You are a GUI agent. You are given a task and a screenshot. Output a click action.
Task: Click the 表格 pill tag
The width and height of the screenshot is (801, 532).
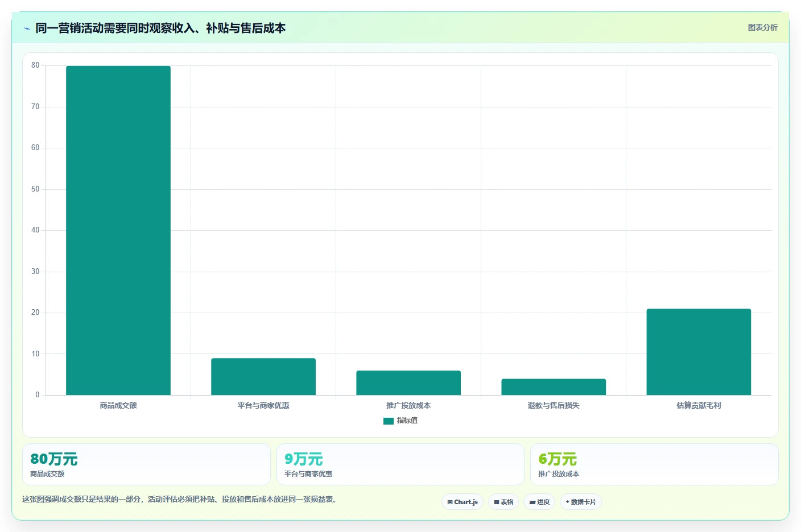click(503, 502)
